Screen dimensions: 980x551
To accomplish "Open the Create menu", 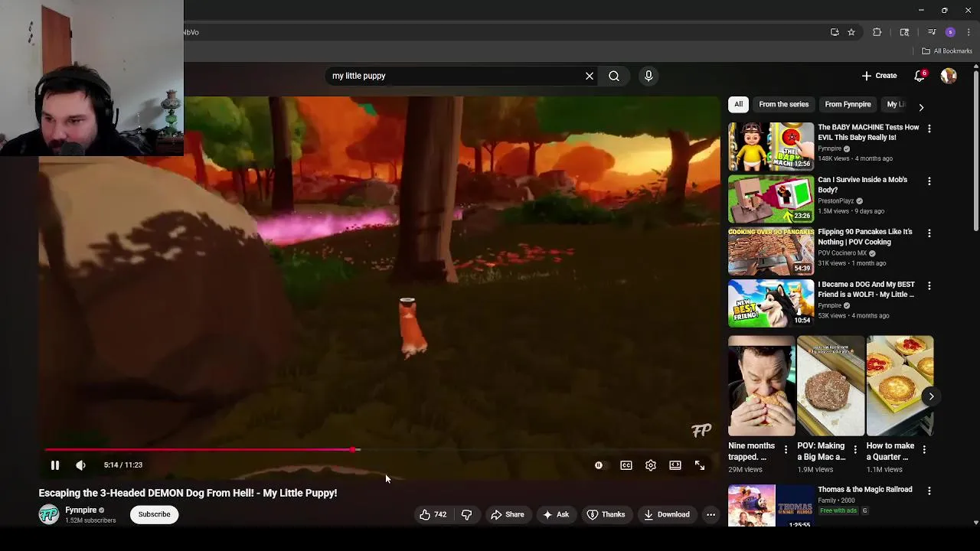I will [879, 76].
